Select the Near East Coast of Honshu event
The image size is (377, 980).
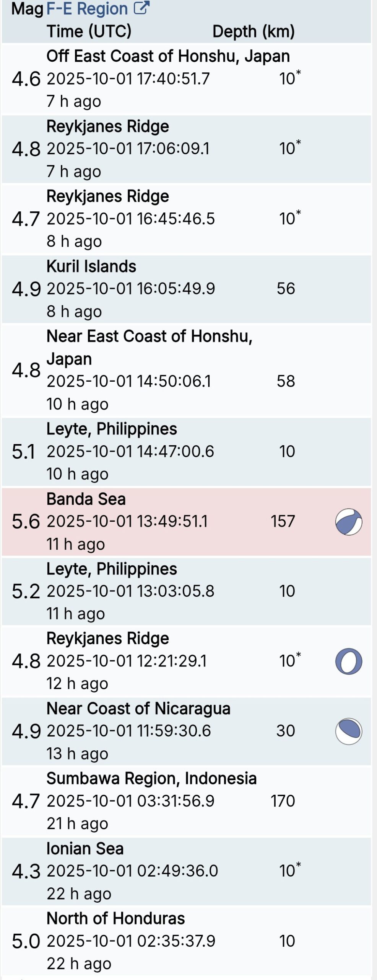149,337
